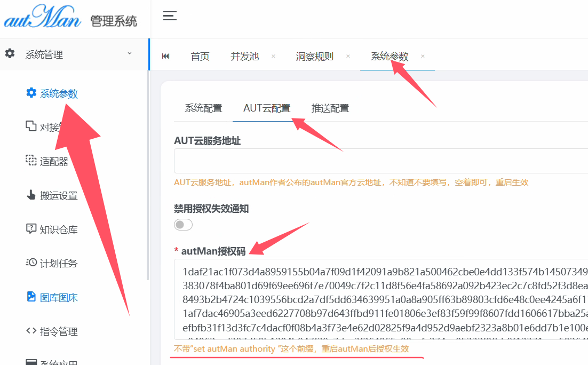Click the 管理系统 title text

click(114, 21)
